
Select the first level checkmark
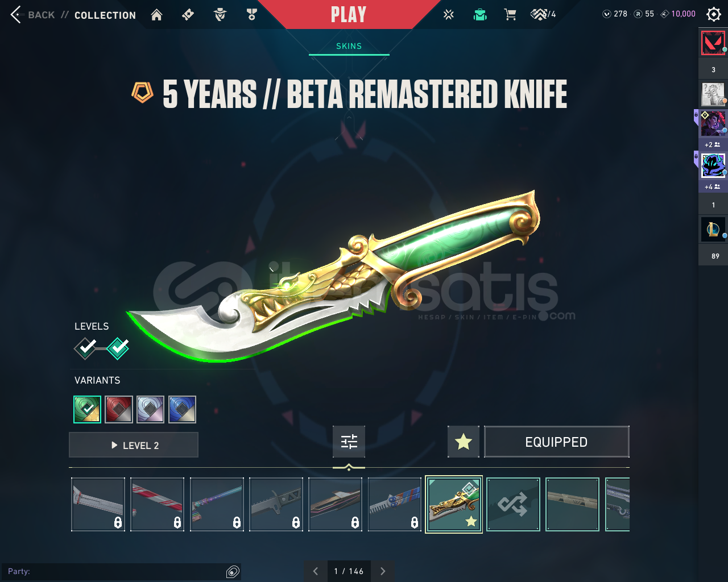click(x=86, y=348)
